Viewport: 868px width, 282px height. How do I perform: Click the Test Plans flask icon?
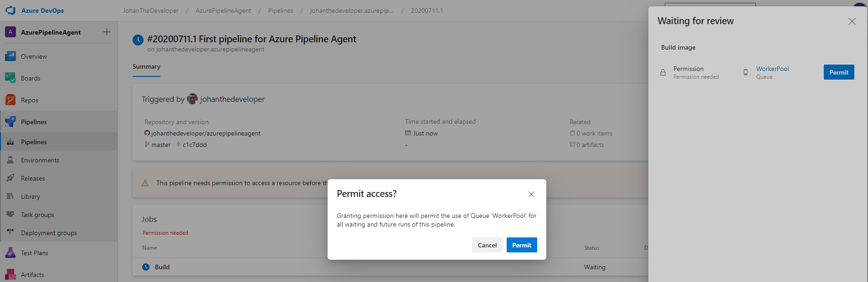click(10, 253)
